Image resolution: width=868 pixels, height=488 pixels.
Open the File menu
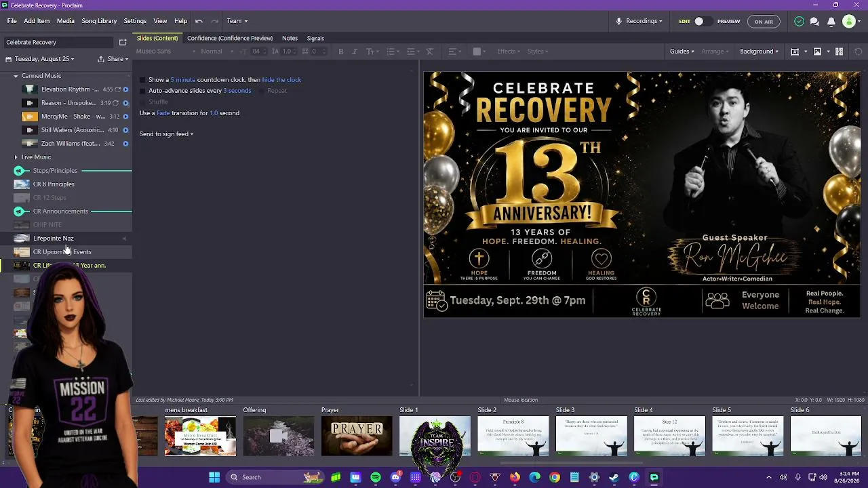point(12,21)
